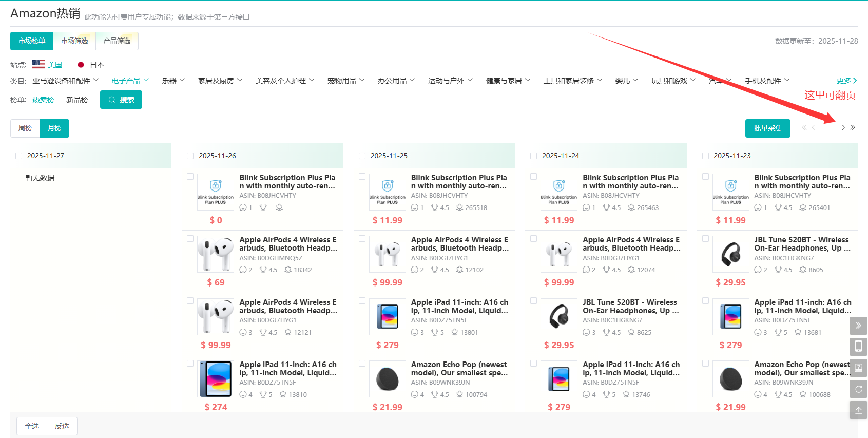This screenshot has height=438, width=868.
Task: Jump to first page double-arrow
Action: click(804, 127)
